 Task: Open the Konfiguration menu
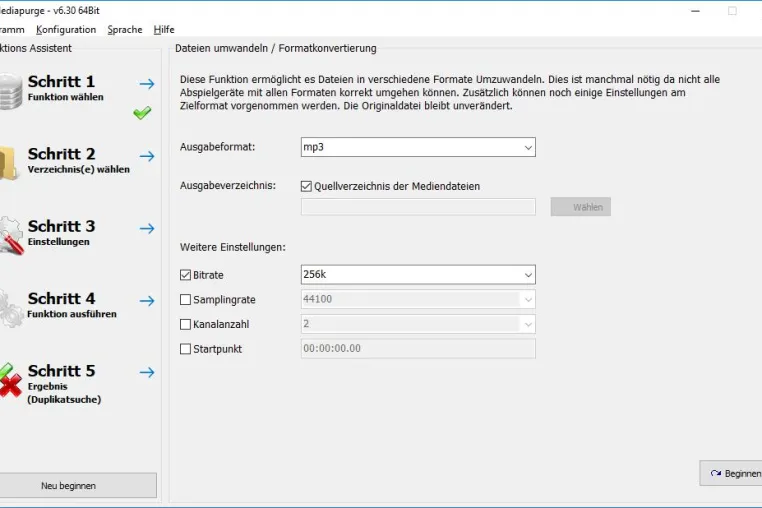[66, 30]
